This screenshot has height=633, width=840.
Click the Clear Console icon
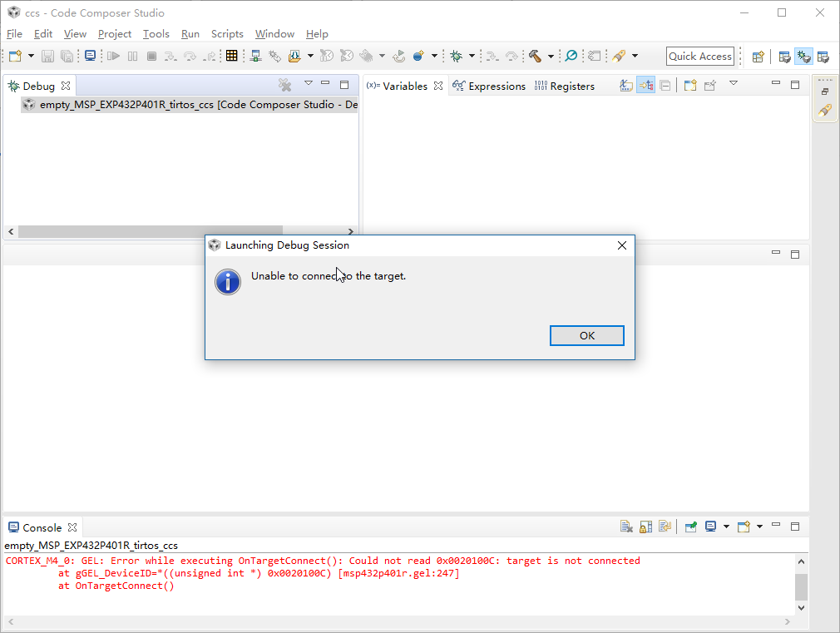tap(626, 527)
